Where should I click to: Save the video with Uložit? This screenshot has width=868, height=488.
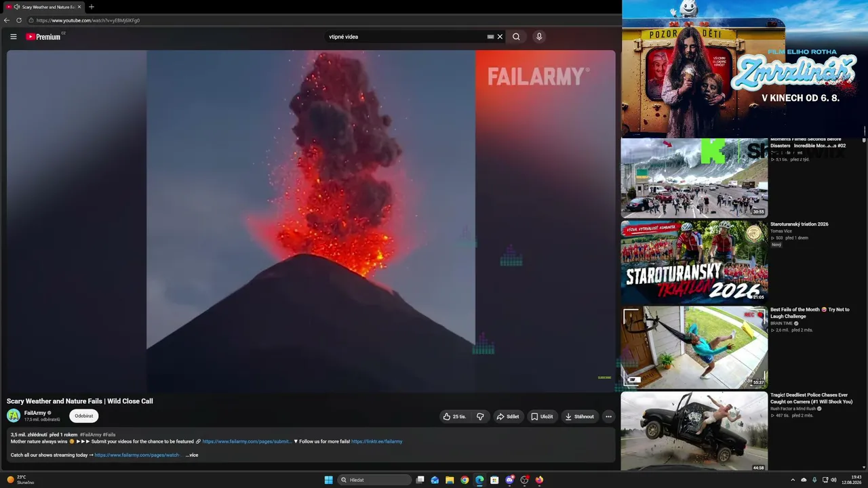(x=542, y=416)
